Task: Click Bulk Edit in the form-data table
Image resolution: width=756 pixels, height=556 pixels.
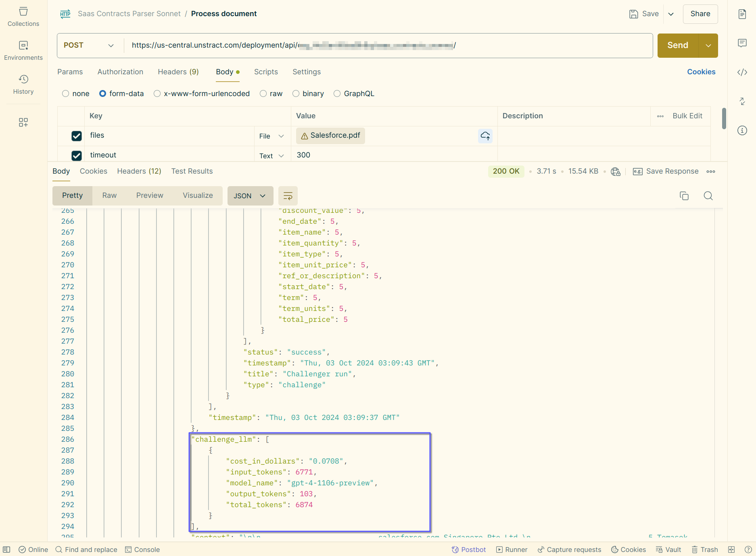Action: [687, 116]
